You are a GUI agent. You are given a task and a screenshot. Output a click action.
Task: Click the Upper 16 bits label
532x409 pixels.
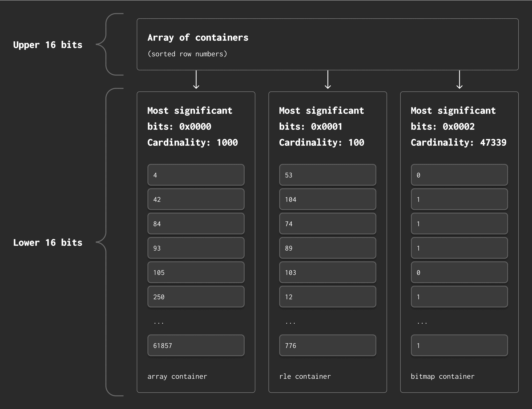[48, 45]
